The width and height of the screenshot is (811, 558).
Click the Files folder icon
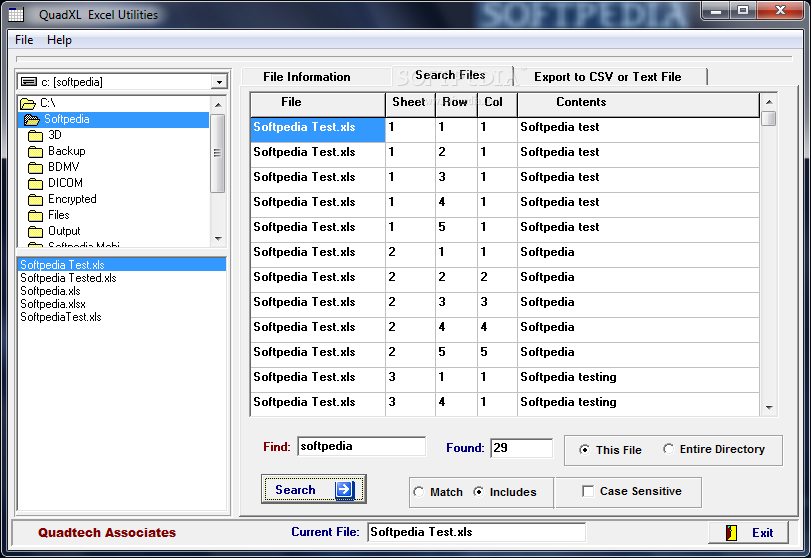[x=36, y=216]
